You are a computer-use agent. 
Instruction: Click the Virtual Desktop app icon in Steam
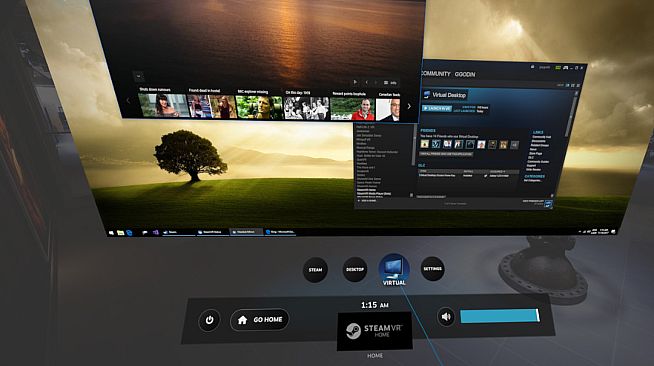(x=427, y=94)
